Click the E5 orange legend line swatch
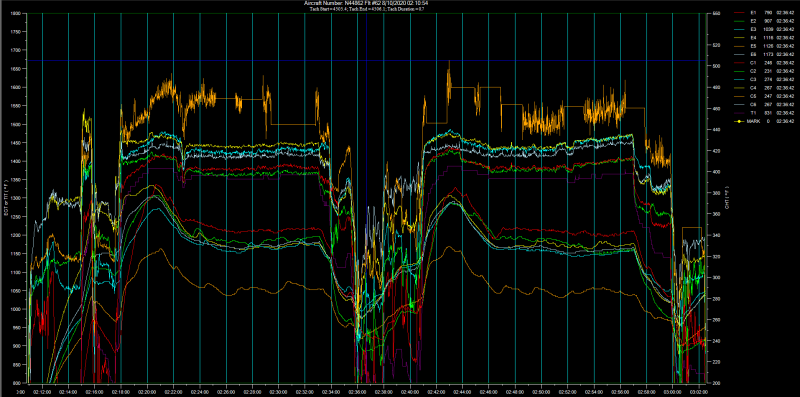This screenshot has width=800, height=397. [740, 46]
